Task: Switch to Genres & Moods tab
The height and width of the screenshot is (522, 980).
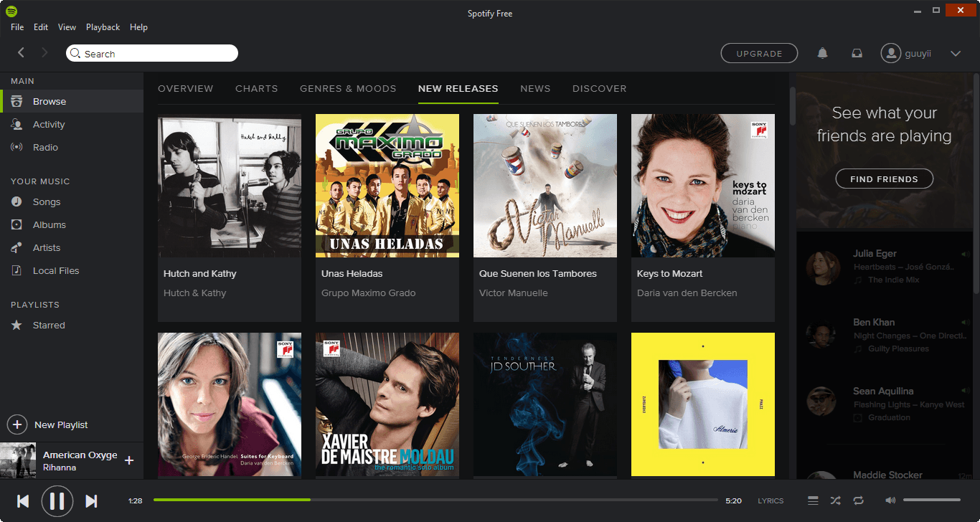Action: [348, 89]
